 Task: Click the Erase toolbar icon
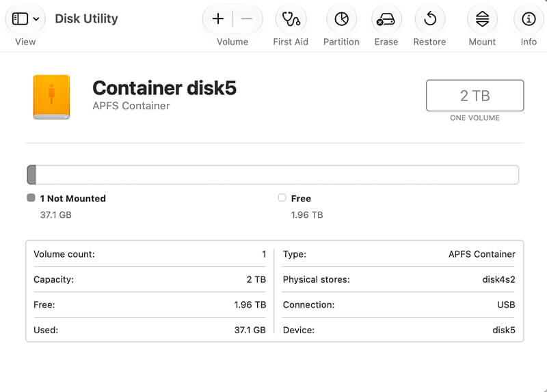pos(386,19)
